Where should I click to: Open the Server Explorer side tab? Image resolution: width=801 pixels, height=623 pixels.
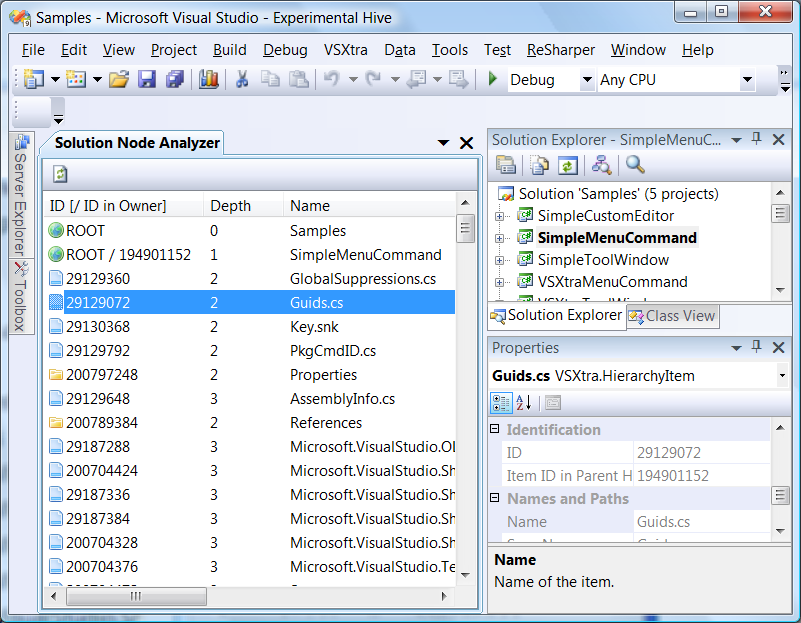point(21,197)
